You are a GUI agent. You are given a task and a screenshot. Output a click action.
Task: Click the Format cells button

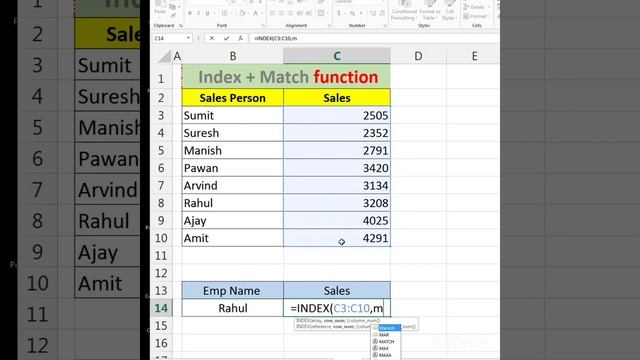476,16
